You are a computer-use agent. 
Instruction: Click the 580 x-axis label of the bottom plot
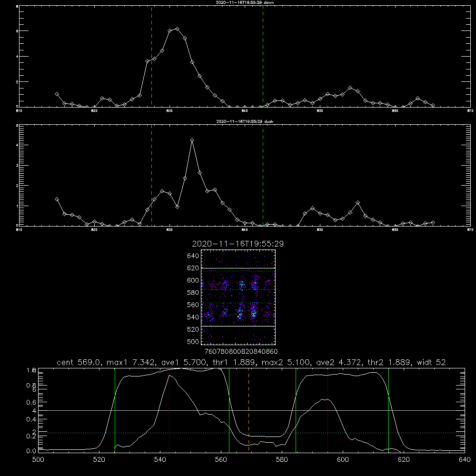[282, 460]
